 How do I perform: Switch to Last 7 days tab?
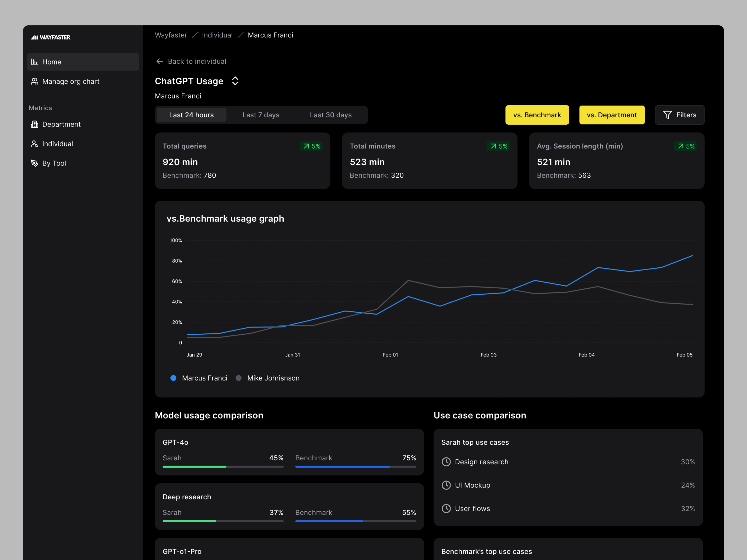coord(261,115)
